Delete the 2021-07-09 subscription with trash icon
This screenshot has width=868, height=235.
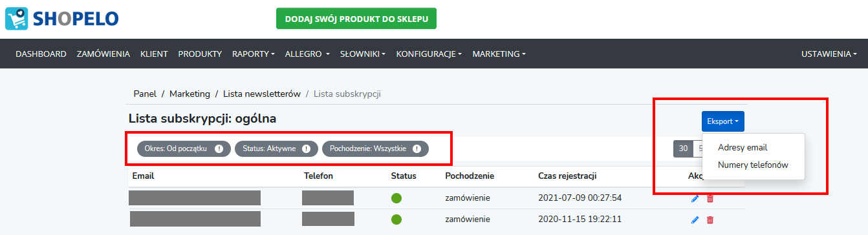click(710, 198)
